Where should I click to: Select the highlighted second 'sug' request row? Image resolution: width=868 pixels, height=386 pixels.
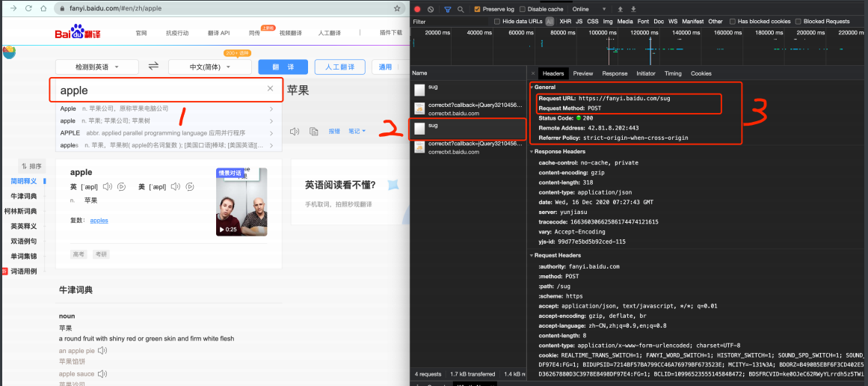[x=468, y=129]
